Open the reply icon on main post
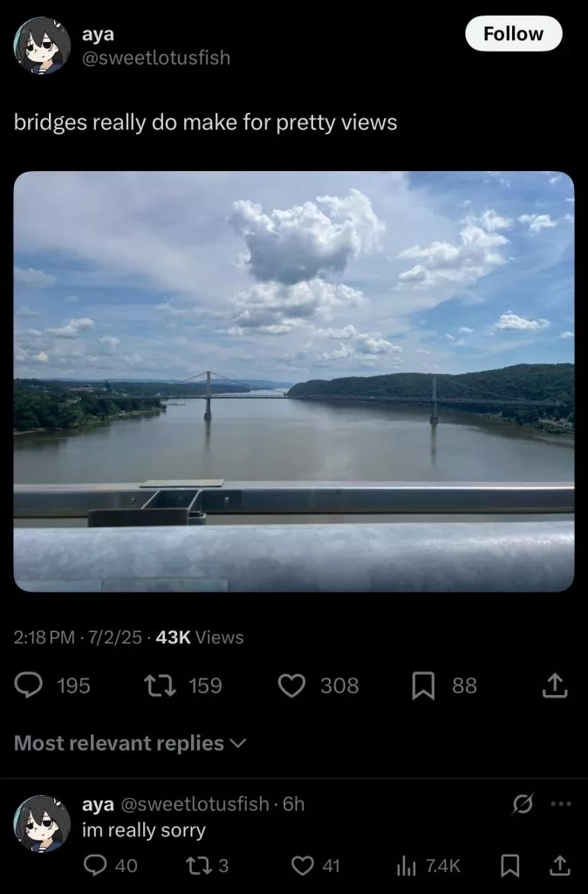 pyautogui.click(x=29, y=685)
